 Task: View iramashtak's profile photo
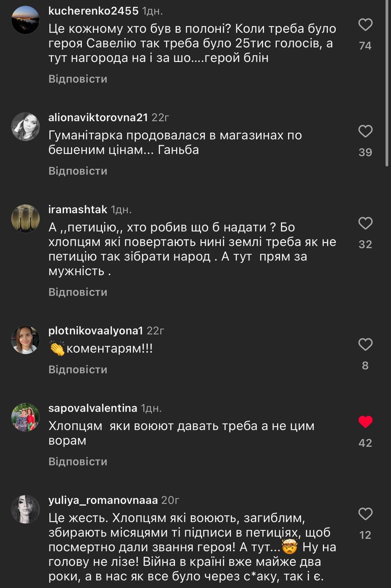tap(25, 219)
